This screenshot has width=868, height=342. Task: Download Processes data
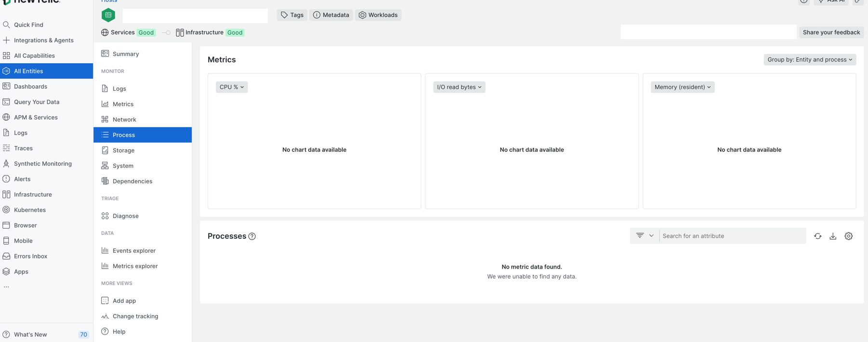pos(833,236)
